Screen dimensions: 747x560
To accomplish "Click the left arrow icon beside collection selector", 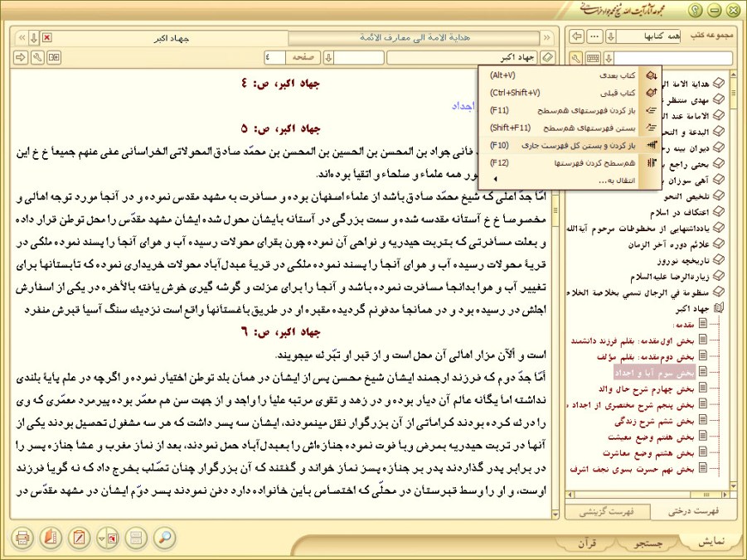I will click(577, 36).
